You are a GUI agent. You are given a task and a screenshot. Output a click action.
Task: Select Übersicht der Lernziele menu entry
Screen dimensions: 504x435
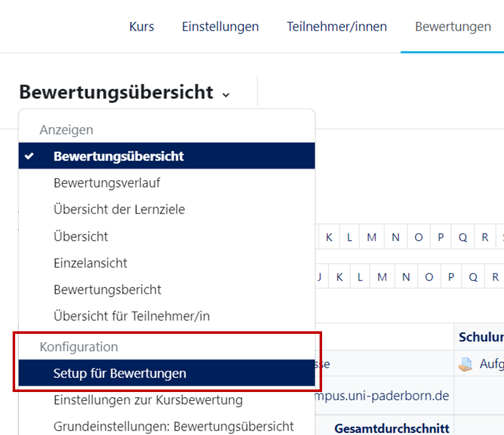[x=119, y=209]
